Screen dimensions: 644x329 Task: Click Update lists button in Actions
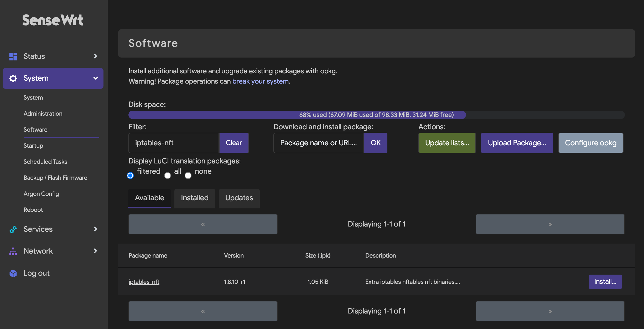click(x=447, y=143)
